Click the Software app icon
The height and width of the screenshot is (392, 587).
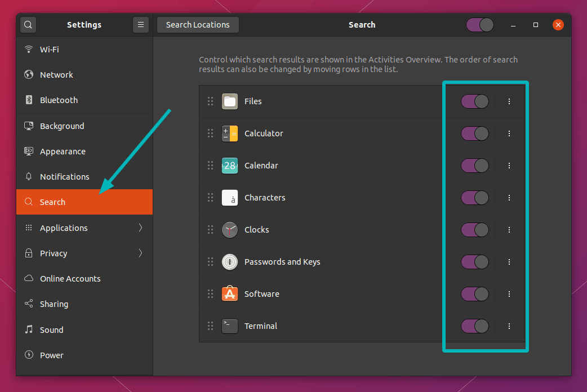click(x=230, y=294)
